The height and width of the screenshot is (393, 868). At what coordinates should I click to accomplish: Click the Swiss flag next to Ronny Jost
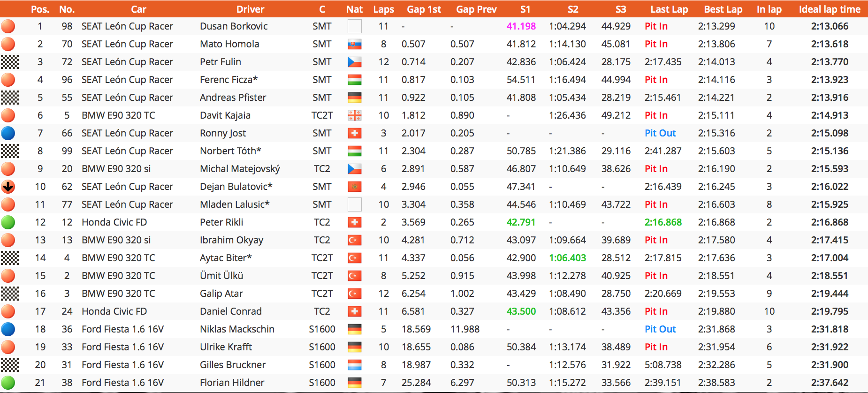tap(355, 133)
